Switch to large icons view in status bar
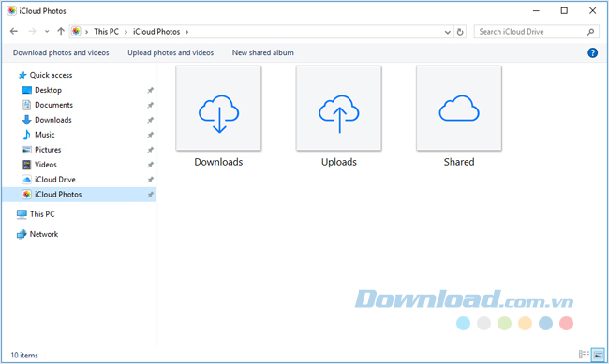This screenshot has width=609, height=364. [x=598, y=355]
